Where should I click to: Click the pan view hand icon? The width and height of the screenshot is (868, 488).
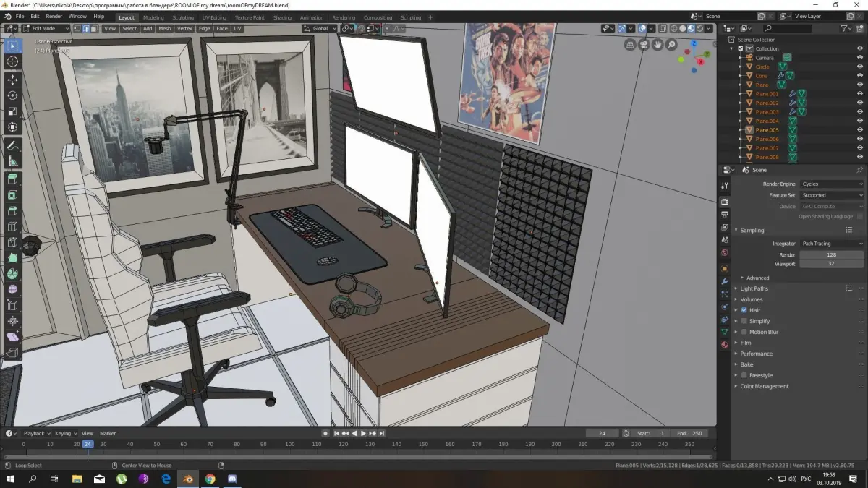tap(658, 44)
